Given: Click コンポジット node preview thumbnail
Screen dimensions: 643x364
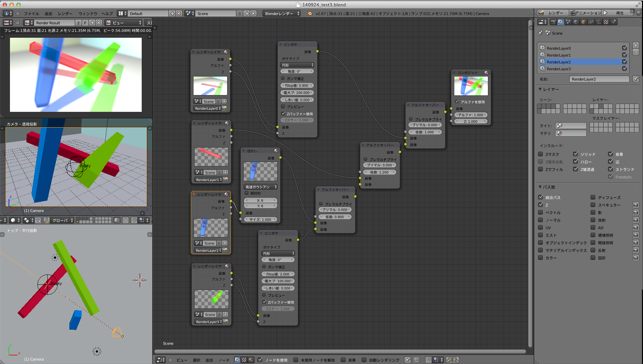Looking at the screenshot, I should [x=471, y=86].
